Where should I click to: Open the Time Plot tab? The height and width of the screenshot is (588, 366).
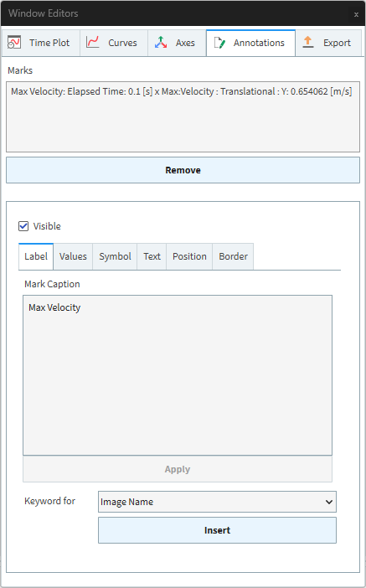[40, 43]
